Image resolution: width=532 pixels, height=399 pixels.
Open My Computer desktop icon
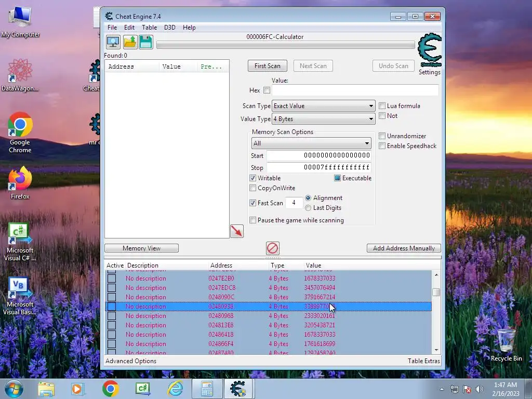click(x=20, y=22)
